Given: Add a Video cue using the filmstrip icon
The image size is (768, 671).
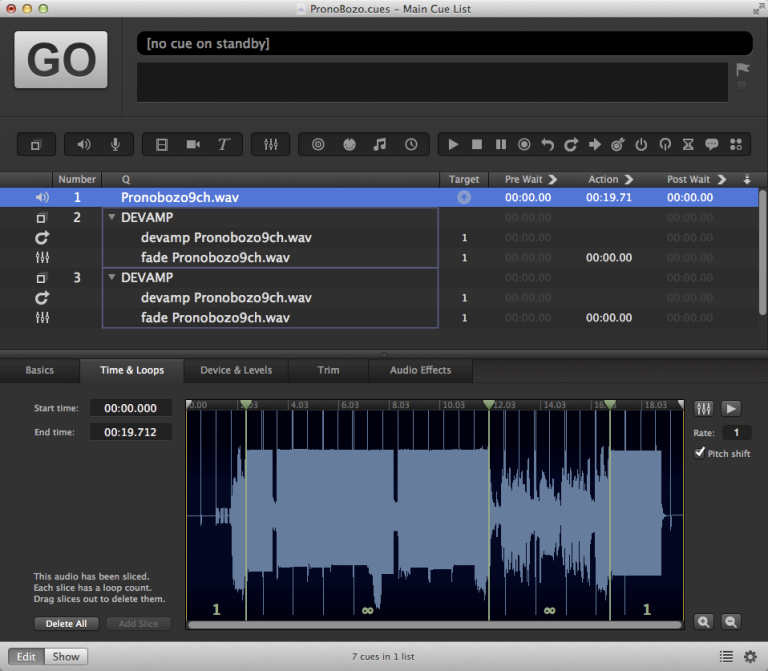Looking at the screenshot, I should pos(162,145).
